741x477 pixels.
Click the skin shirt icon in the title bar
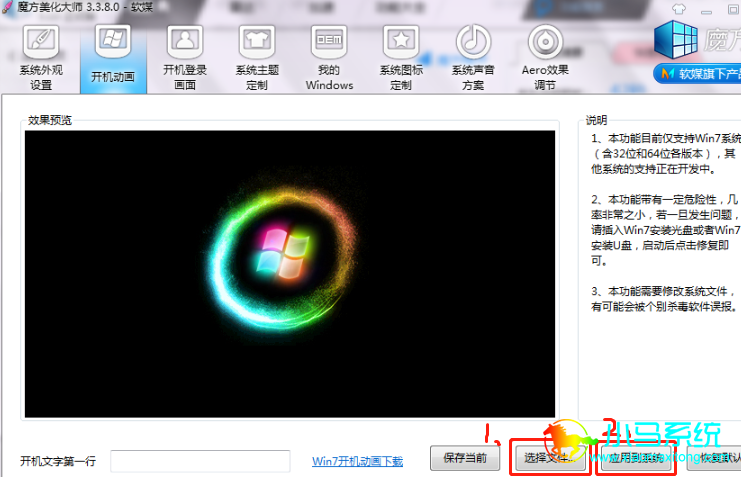pyautogui.click(x=679, y=9)
